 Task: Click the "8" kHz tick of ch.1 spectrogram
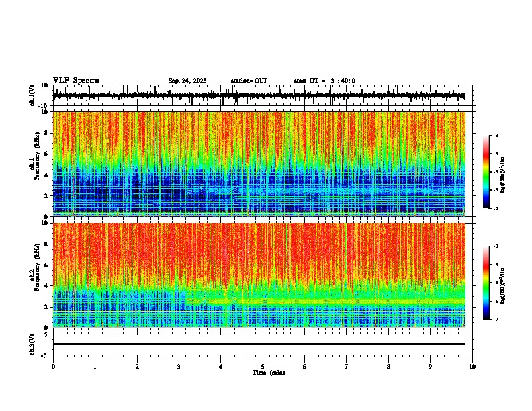click(47, 133)
